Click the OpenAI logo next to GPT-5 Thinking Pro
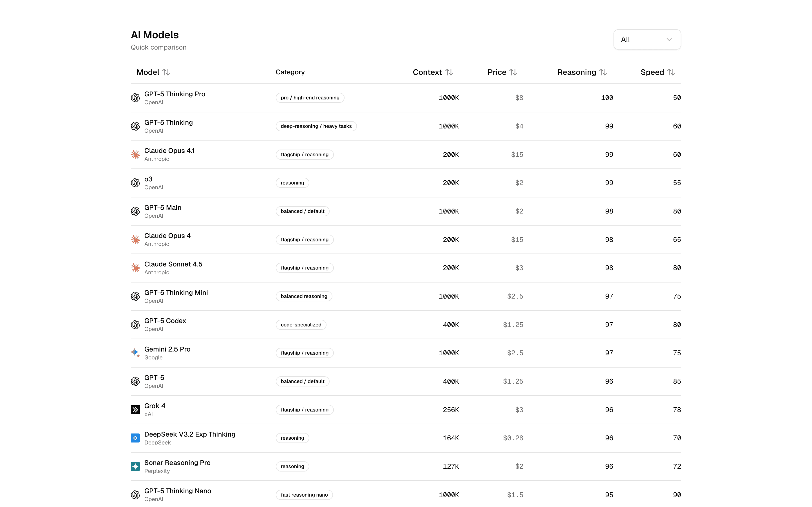This screenshot has height=507, width=812. (x=135, y=97)
